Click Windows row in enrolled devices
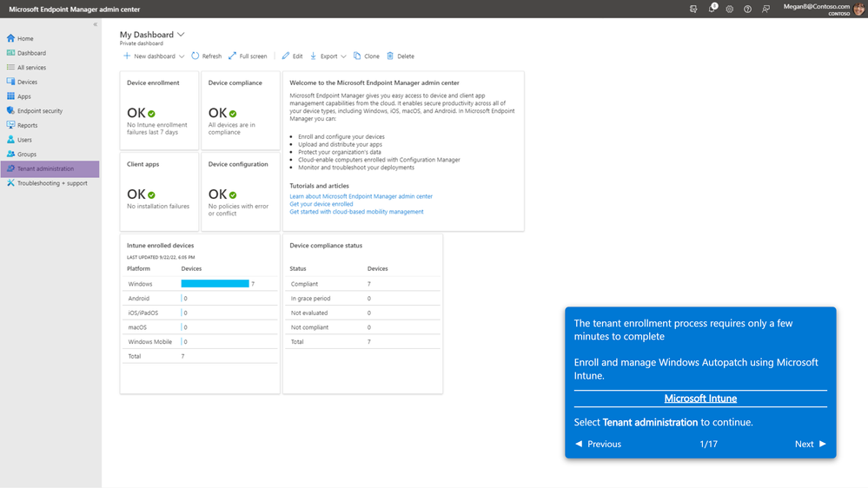This screenshot has height=488, width=868. pos(200,284)
